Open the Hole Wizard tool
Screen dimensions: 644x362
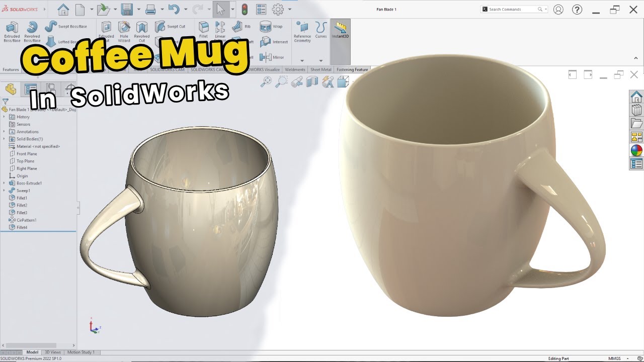[x=124, y=32]
